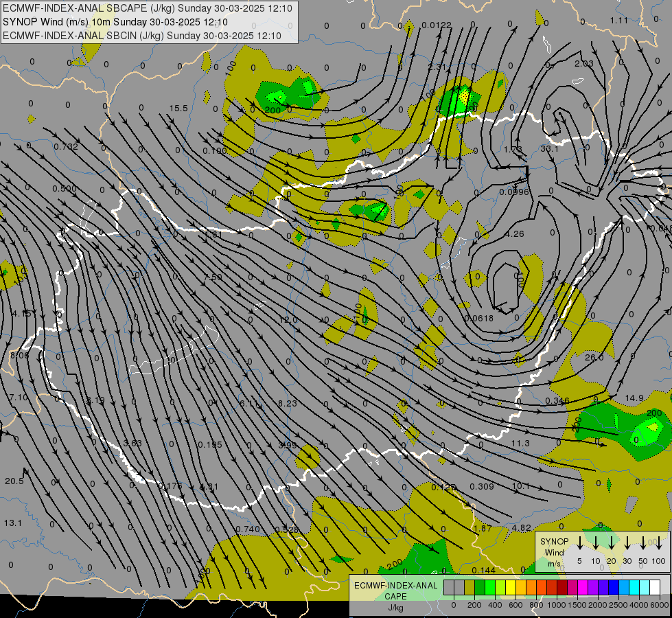Click the 7.10 value on the map
This screenshot has height=618, width=672.
tap(19, 397)
